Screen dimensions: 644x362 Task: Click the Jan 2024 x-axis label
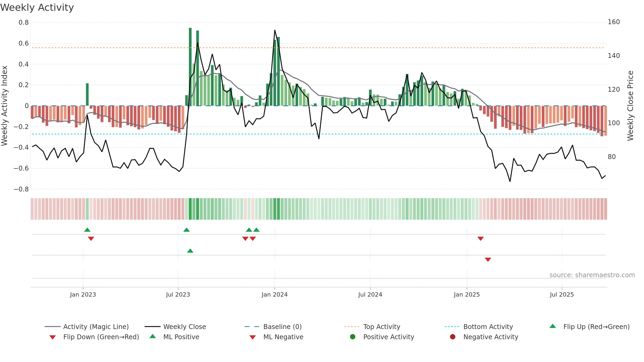coord(275,294)
